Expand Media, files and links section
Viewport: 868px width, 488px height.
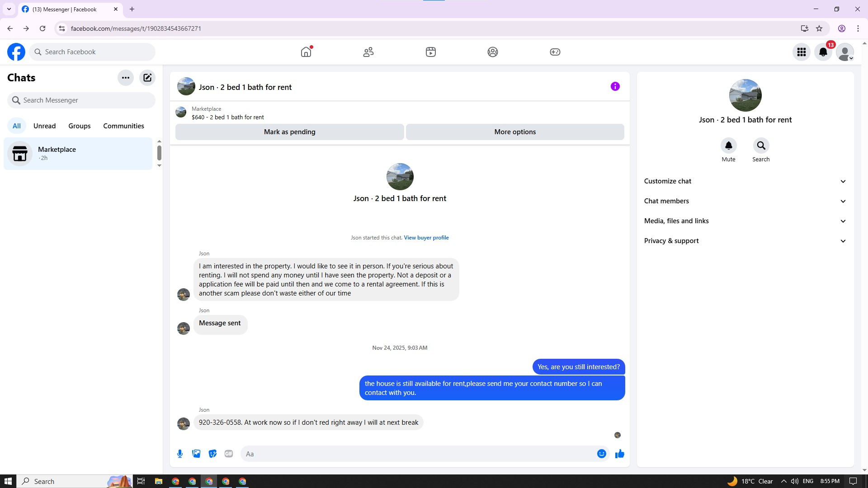pos(745,221)
